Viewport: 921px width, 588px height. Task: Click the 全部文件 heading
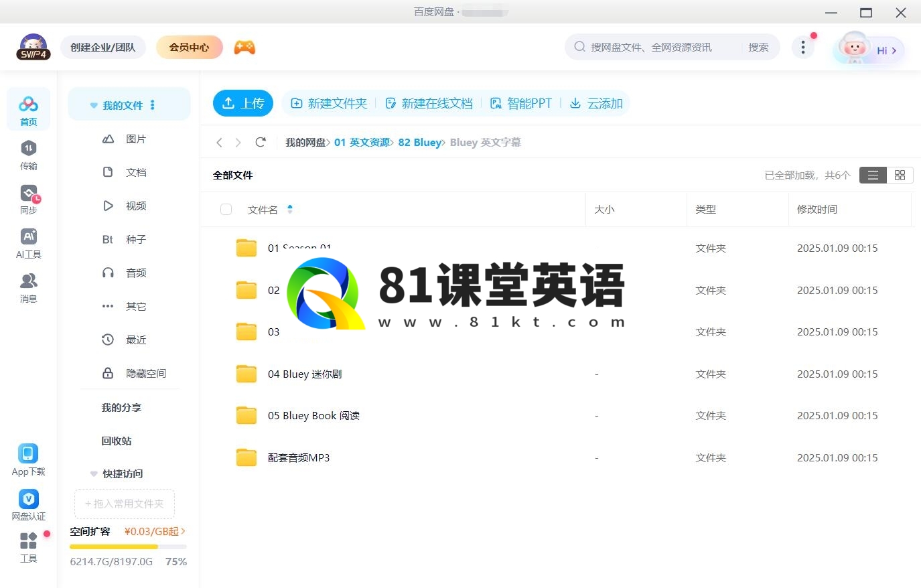pos(232,175)
